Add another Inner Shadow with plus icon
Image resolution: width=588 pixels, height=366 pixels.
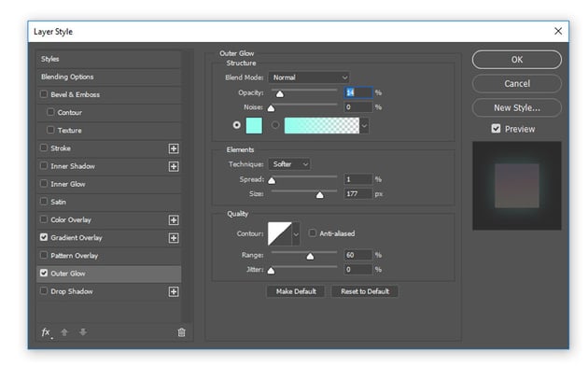tap(174, 166)
